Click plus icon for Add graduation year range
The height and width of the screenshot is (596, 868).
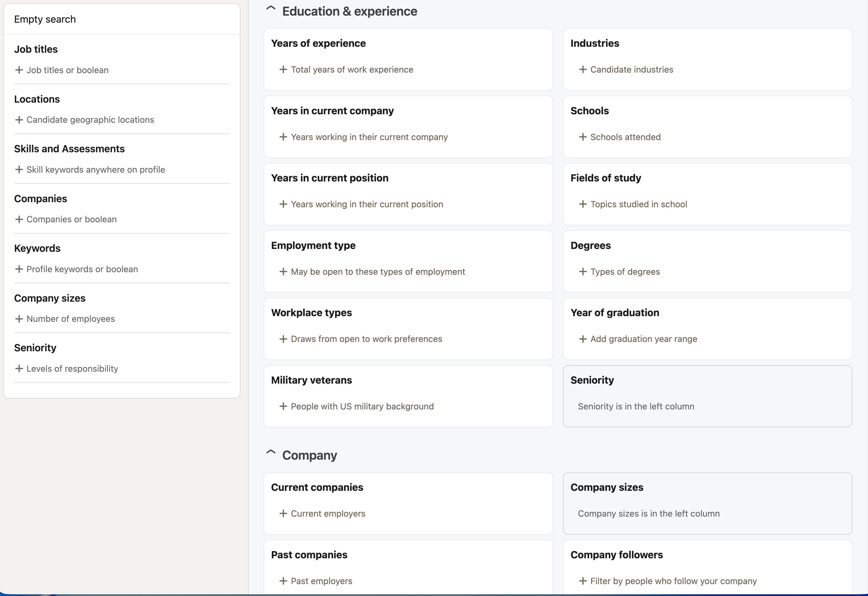582,339
